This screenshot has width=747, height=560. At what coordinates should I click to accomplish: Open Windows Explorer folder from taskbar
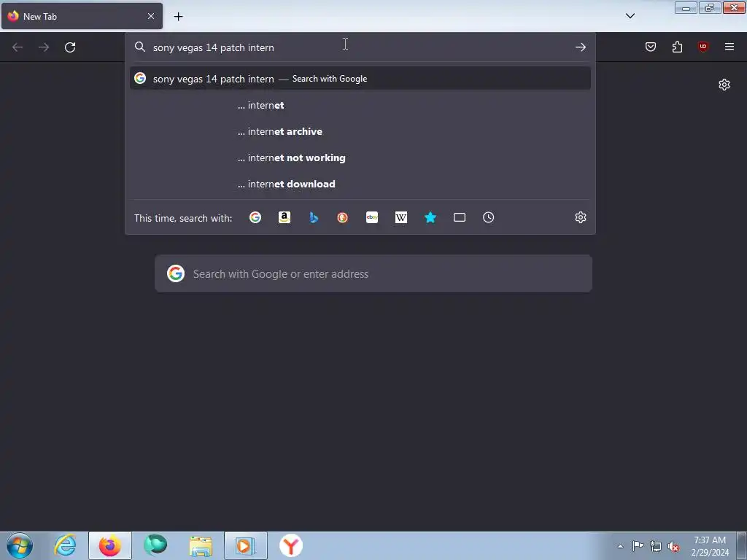pos(201,545)
